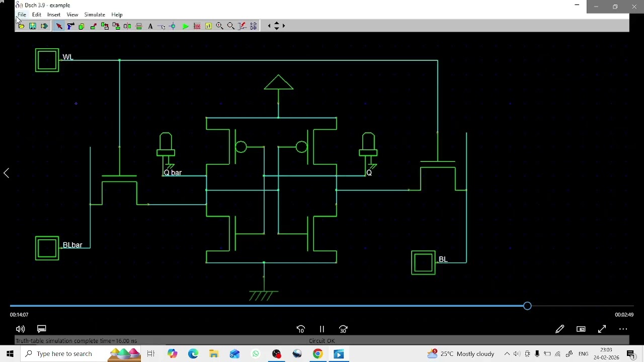Toggle the WL input button
This screenshot has height=362, width=644.
click(x=47, y=60)
